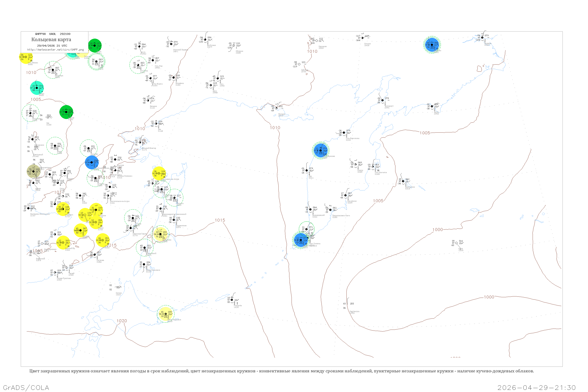Click the Поронайск pale yellow station marker

coord(161,234)
